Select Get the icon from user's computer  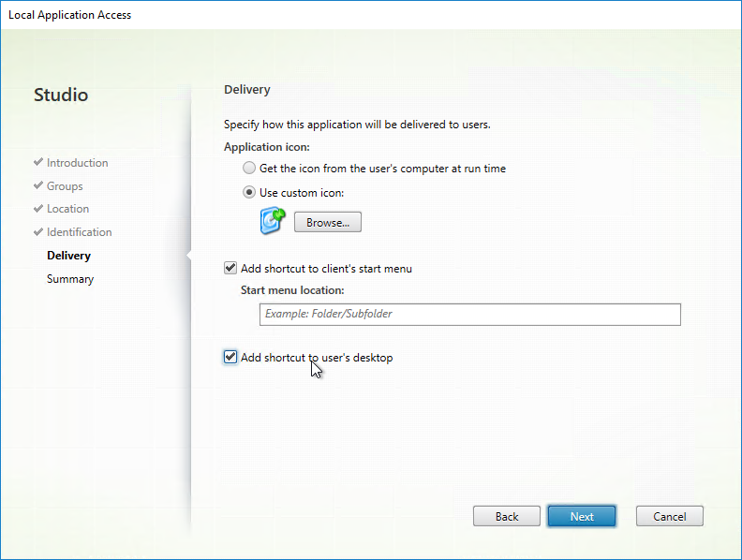(249, 168)
